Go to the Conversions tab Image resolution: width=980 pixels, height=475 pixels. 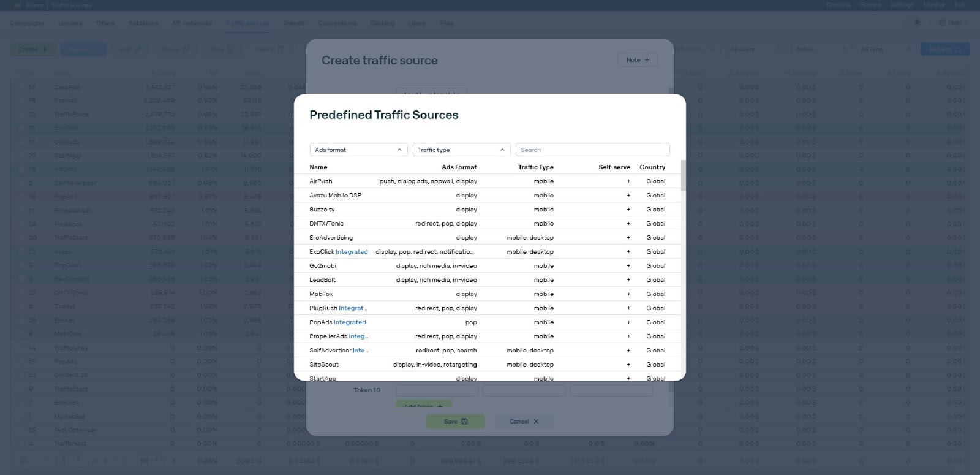(x=337, y=23)
